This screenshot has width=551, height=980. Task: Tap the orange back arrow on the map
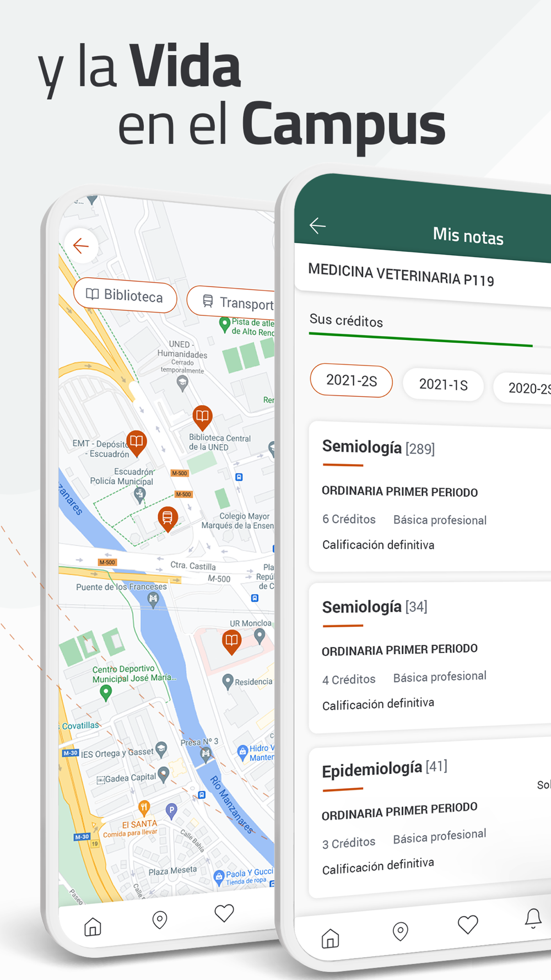[81, 246]
